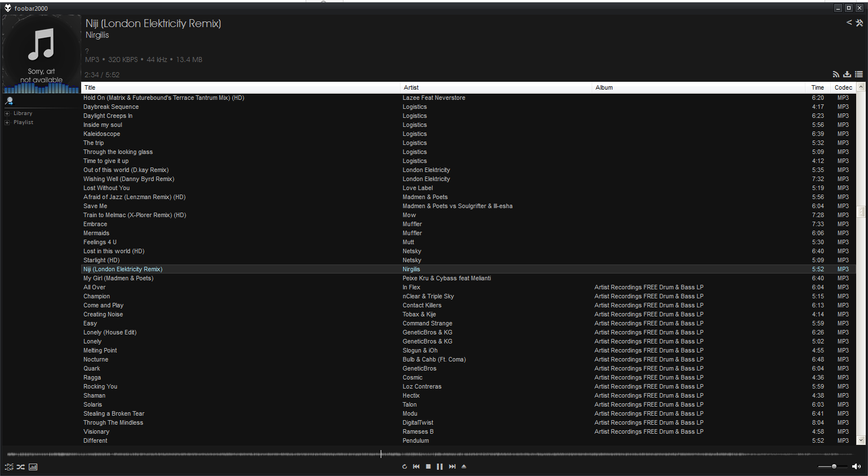
Task: Click the search magnifier icon in the sidebar
Action: [x=8, y=102]
